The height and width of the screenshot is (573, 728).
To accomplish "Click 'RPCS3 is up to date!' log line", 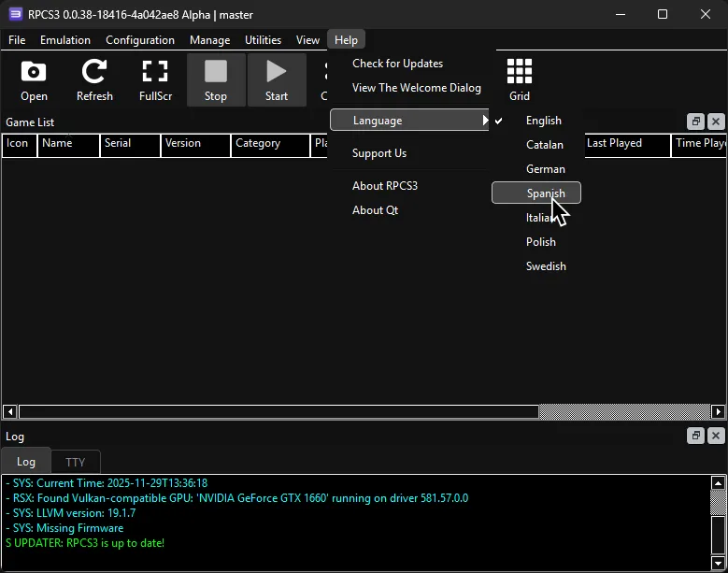I will click(x=85, y=543).
